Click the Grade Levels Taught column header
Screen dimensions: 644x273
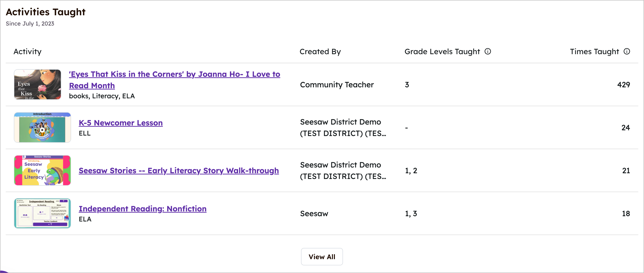click(442, 52)
